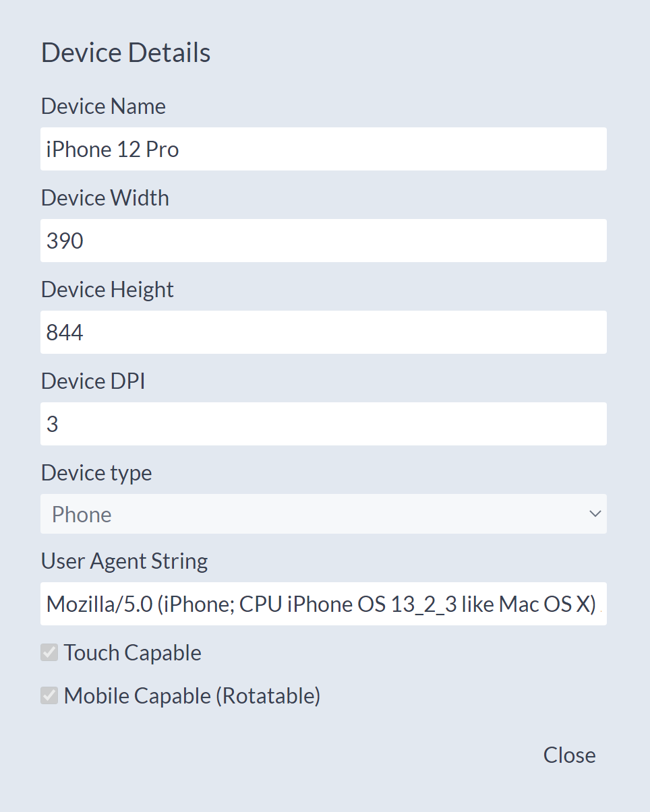Viewport: 650px width, 812px height.
Task: Close the Device Details dialog
Action: pyautogui.click(x=569, y=755)
